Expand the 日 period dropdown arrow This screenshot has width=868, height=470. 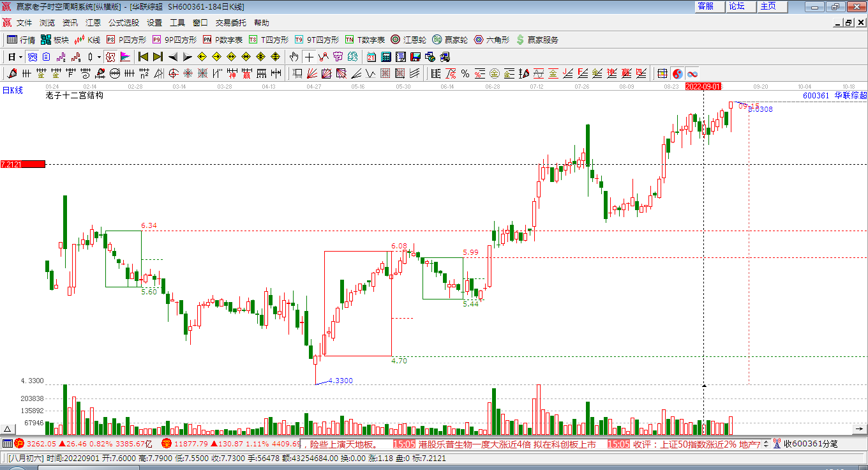click(x=21, y=57)
